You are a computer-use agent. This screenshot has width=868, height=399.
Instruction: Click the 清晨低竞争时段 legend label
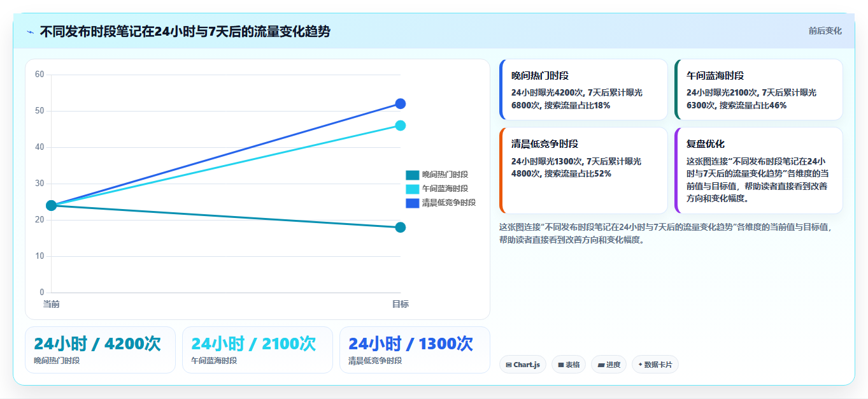(x=448, y=203)
